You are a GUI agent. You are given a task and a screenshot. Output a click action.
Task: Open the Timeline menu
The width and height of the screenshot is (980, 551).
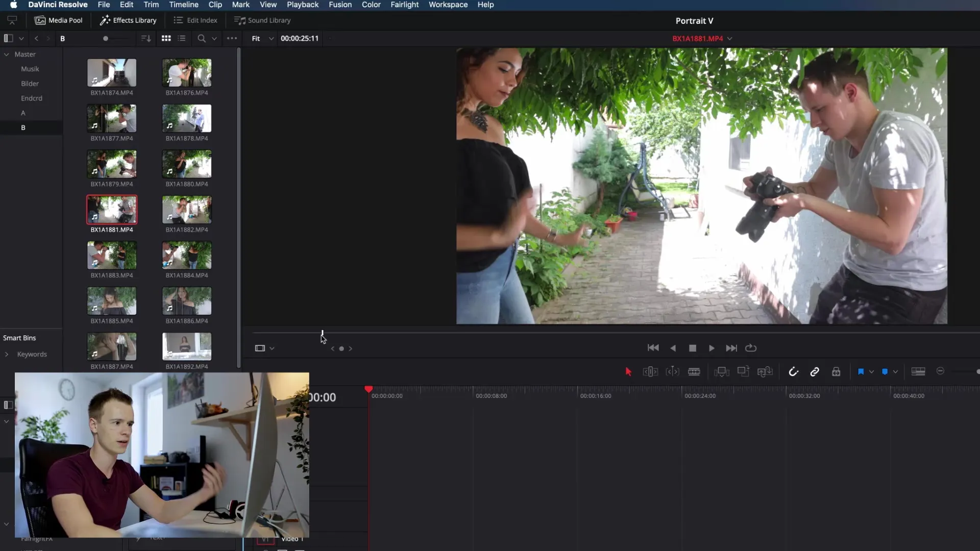pyautogui.click(x=184, y=5)
